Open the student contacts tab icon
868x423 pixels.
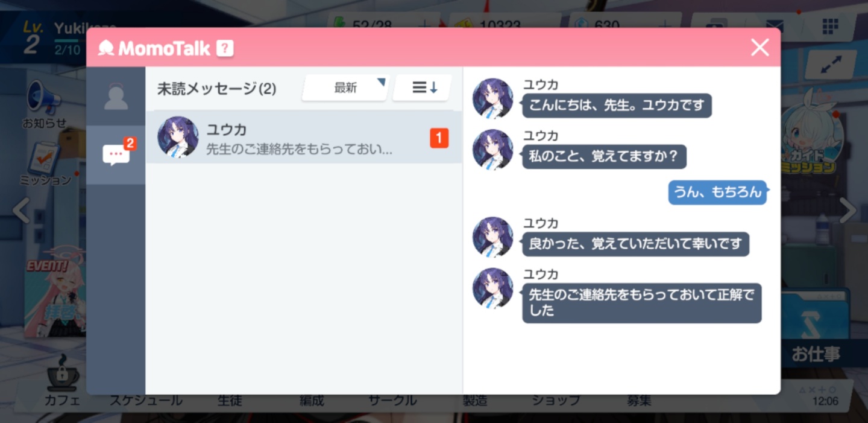pyautogui.click(x=116, y=97)
